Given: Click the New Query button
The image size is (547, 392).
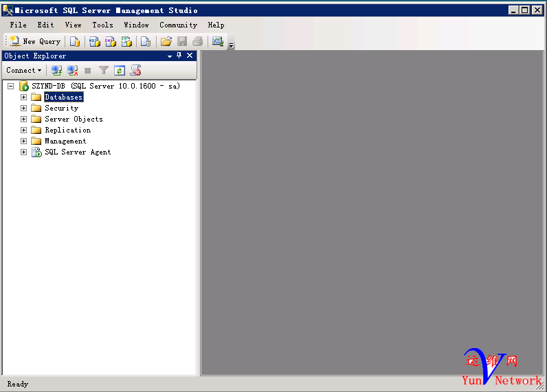Looking at the screenshot, I should click(35, 41).
